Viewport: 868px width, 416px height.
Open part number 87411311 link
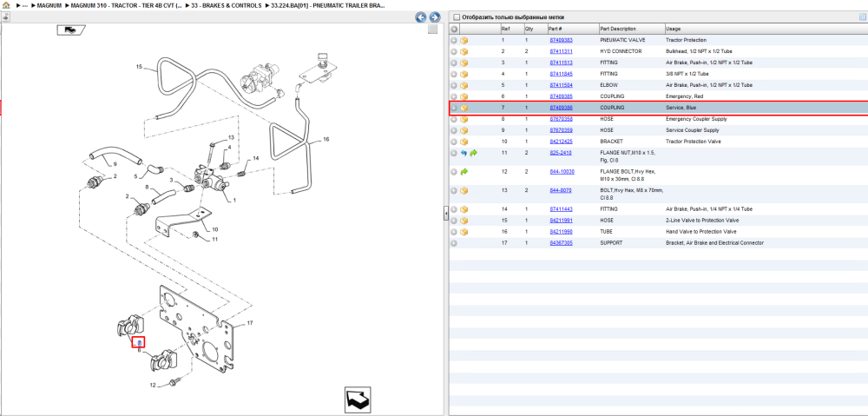[x=561, y=51]
